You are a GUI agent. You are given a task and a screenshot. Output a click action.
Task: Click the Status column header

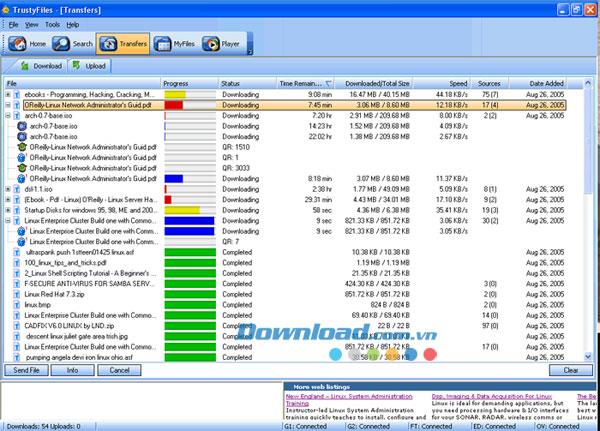coord(248,83)
